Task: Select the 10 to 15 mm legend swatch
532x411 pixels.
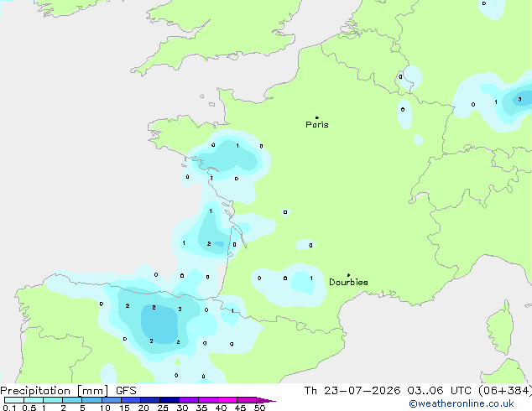Action: coord(112,400)
